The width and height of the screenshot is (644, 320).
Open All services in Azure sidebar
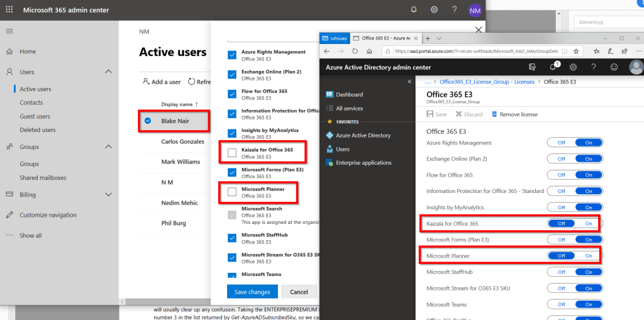pos(349,108)
